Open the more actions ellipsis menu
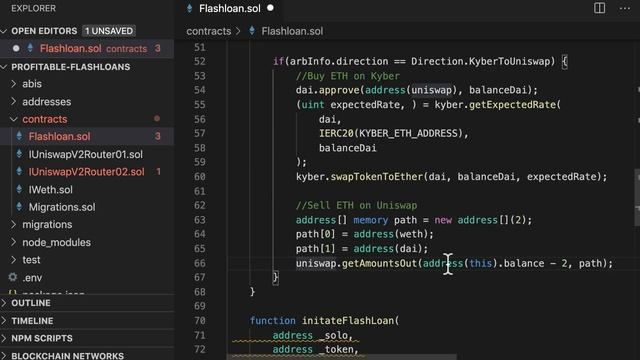 (624, 8)
